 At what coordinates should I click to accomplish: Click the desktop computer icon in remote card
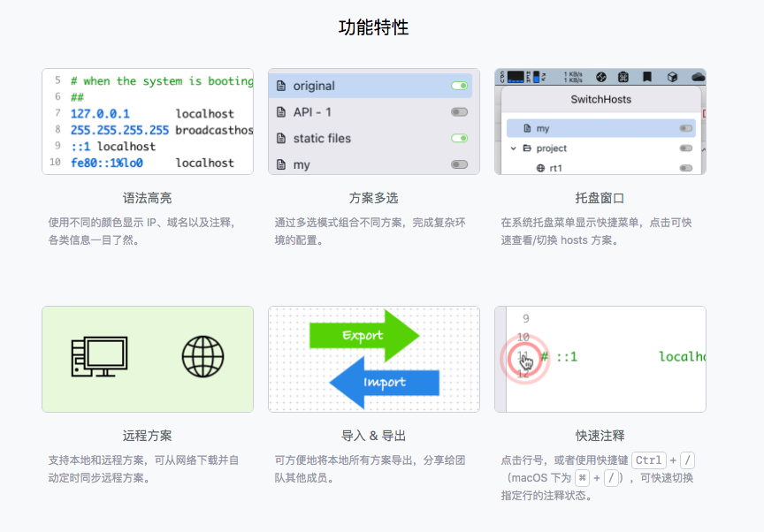(99, 357)
